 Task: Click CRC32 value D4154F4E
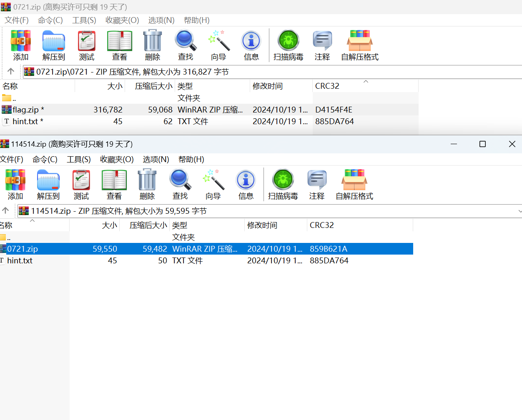[x=334, y=110]
